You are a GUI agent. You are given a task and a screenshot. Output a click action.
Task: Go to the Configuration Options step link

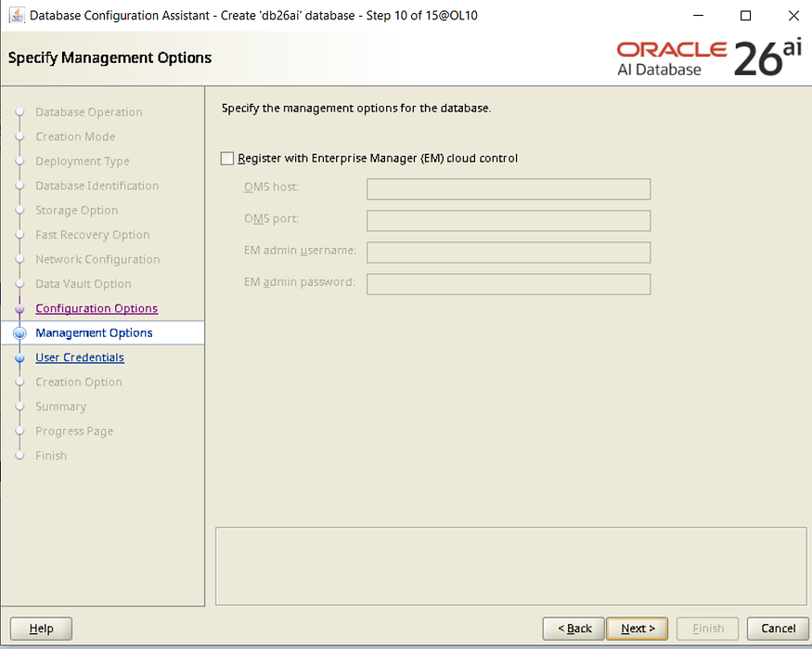click(x=97, y=308)
